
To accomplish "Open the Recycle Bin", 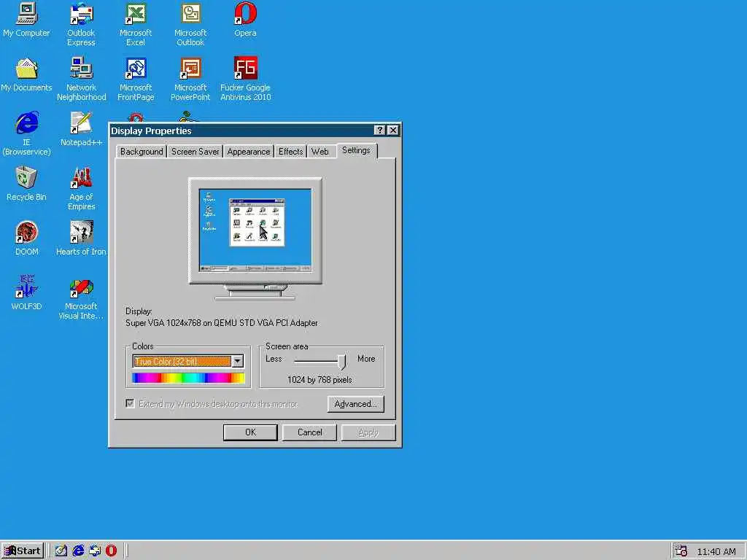I will point(26,184).
